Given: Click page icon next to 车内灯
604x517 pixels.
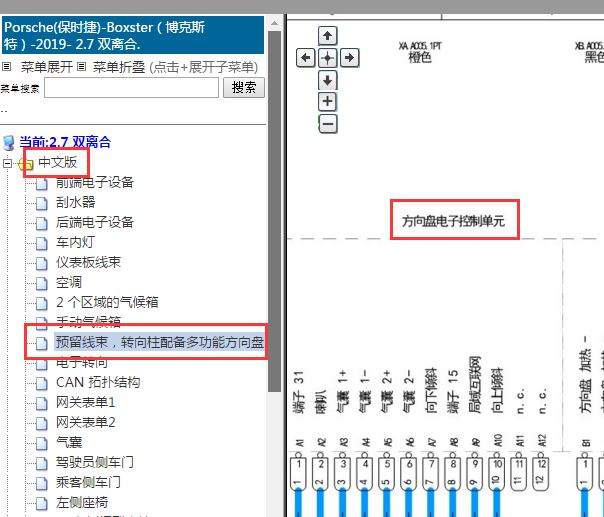Looking at the screenshot, I should pos(42,243).
